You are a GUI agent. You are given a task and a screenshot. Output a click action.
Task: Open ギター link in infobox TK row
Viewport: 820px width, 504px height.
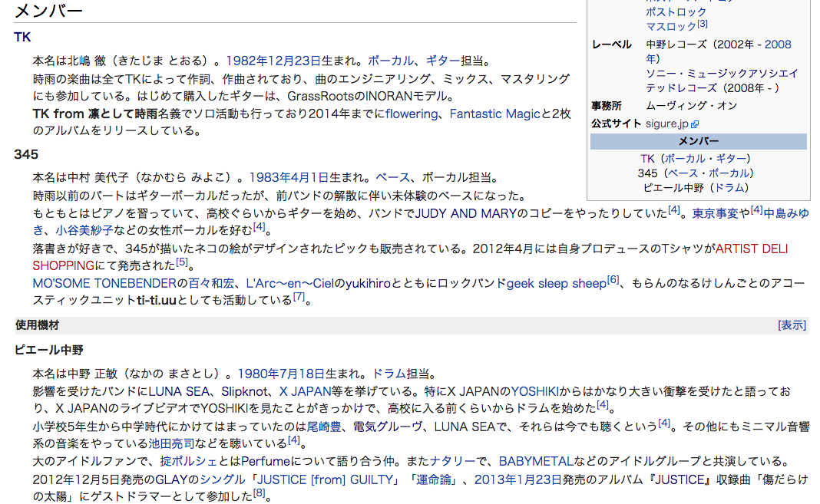731,159
